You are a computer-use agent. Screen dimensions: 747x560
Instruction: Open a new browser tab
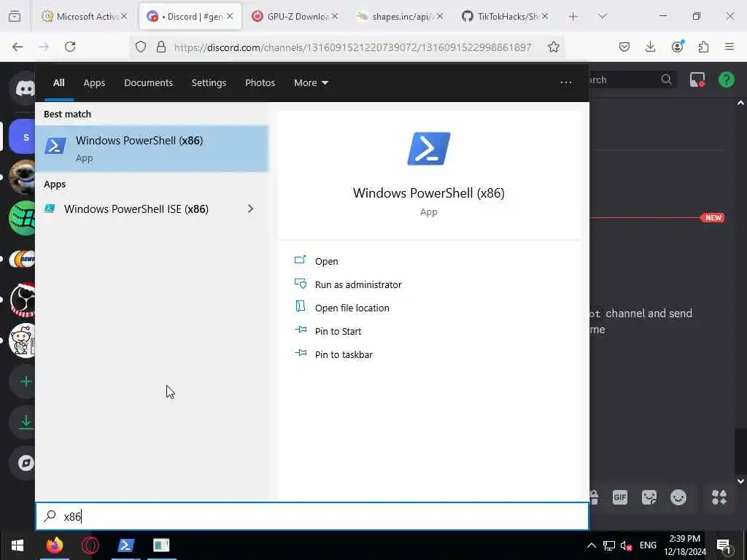pyautogui.click(x=573, y=17)
